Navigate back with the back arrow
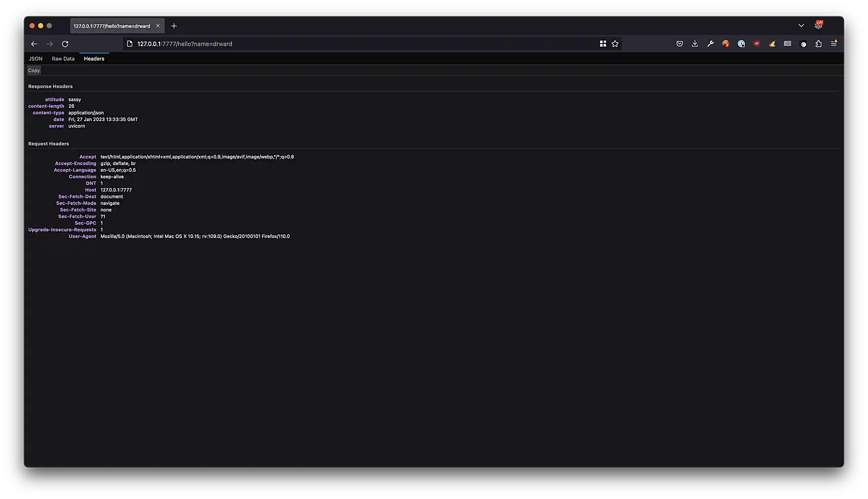The image size is (868, 499). click(34, 44)
